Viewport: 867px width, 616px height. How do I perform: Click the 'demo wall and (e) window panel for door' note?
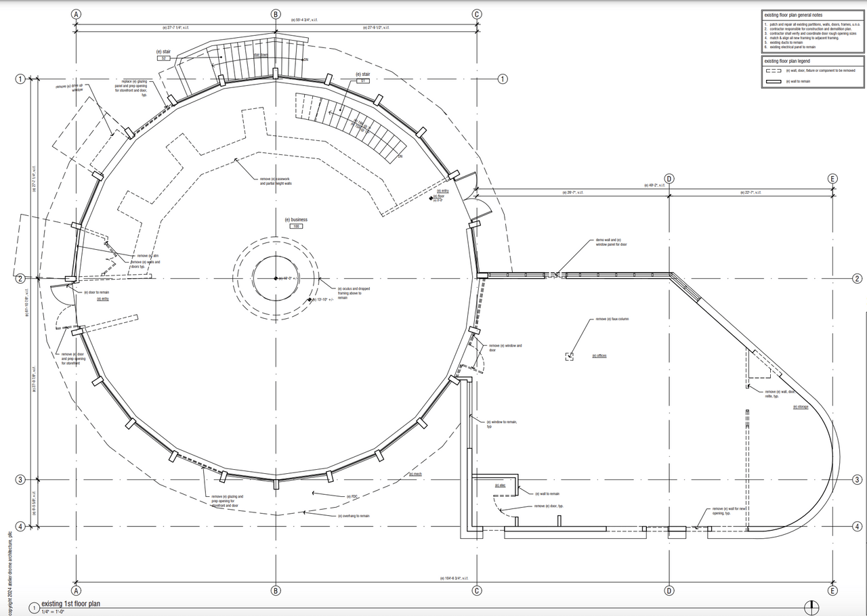click(x=612, y=242)
